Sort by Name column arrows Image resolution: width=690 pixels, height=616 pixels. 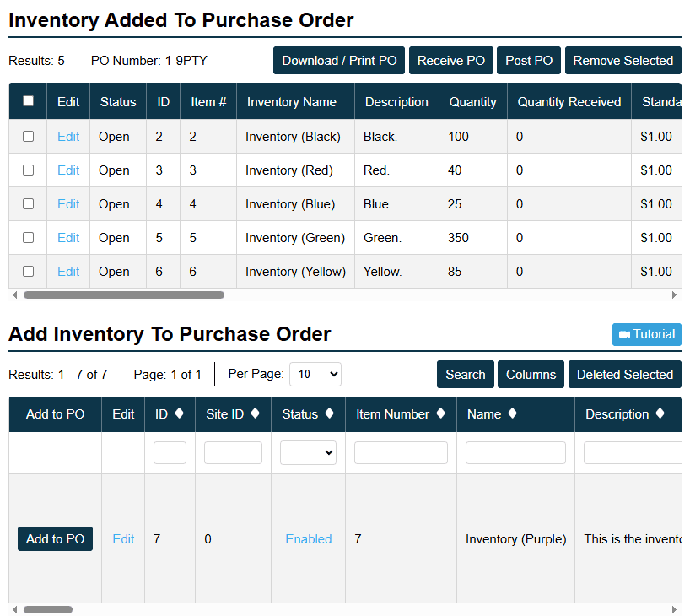[512, 413]
